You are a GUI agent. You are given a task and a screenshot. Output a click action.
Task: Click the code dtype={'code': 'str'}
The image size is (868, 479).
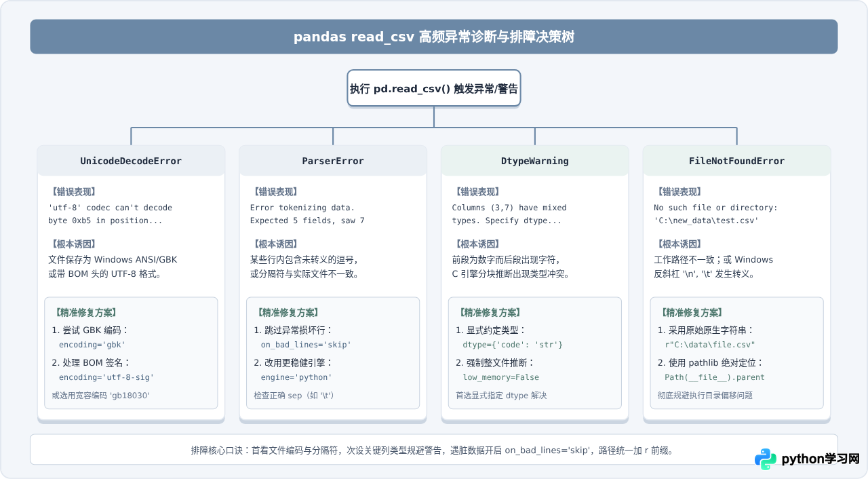pyautogui.click(x=513, y=345)
